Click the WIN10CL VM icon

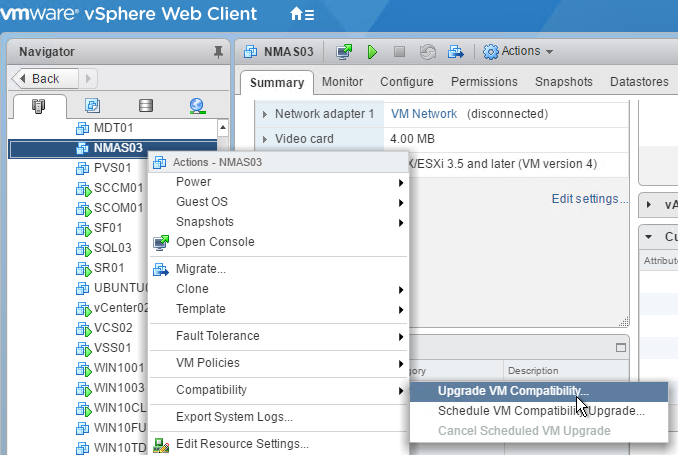click(83, 409)
